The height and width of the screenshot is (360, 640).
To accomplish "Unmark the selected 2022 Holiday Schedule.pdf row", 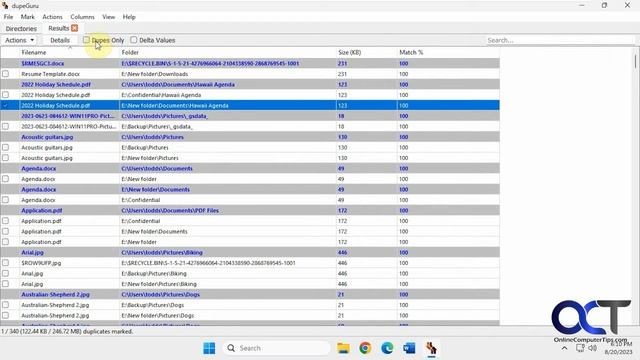I will 5,105.
